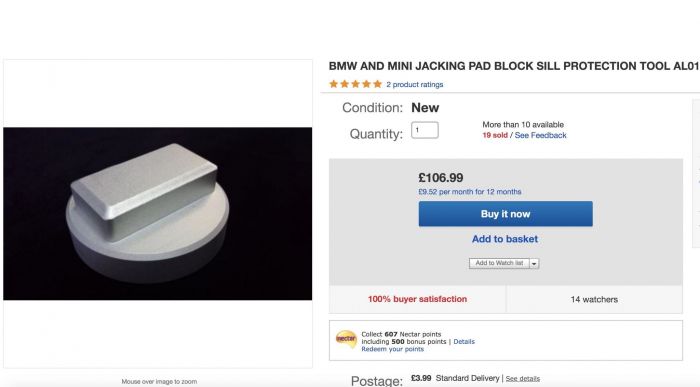
Task: Click the product title heading
Action: click(513, 66)
